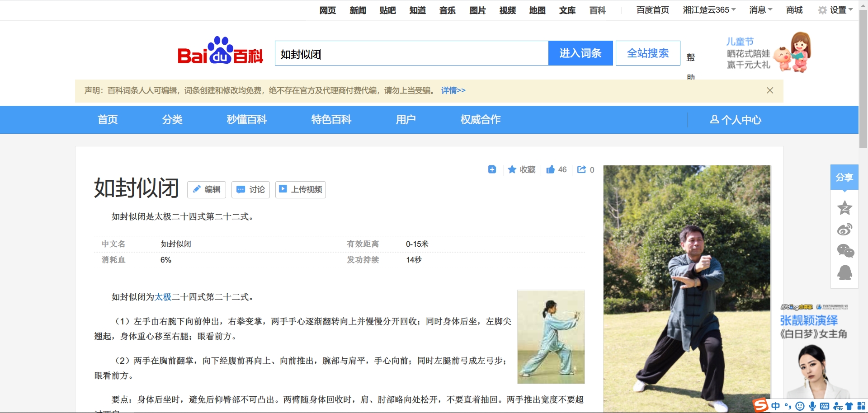
Task: Click the 进入词条 button
Action: tap(580, 53)
